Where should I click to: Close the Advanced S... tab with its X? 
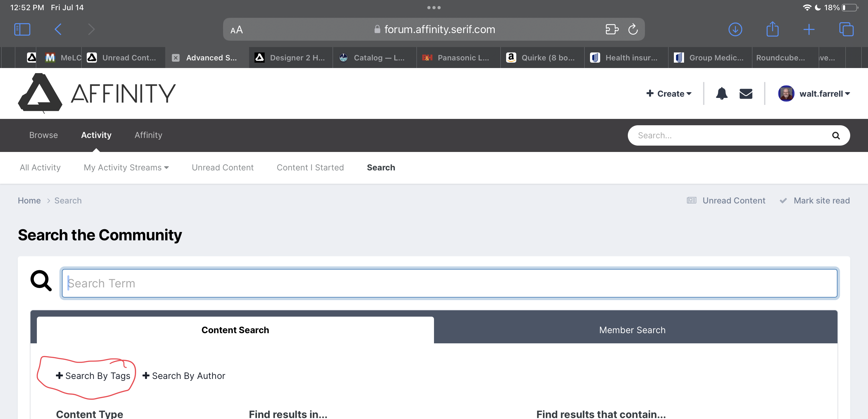coord(176,58)
